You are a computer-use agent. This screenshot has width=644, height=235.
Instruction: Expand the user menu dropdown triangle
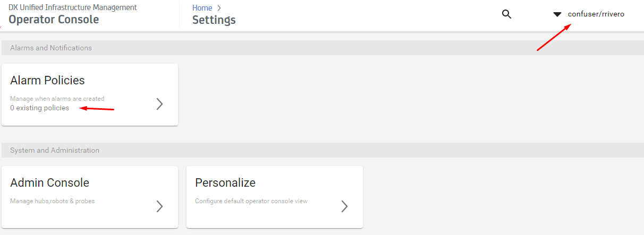click(x=557, y=14)
